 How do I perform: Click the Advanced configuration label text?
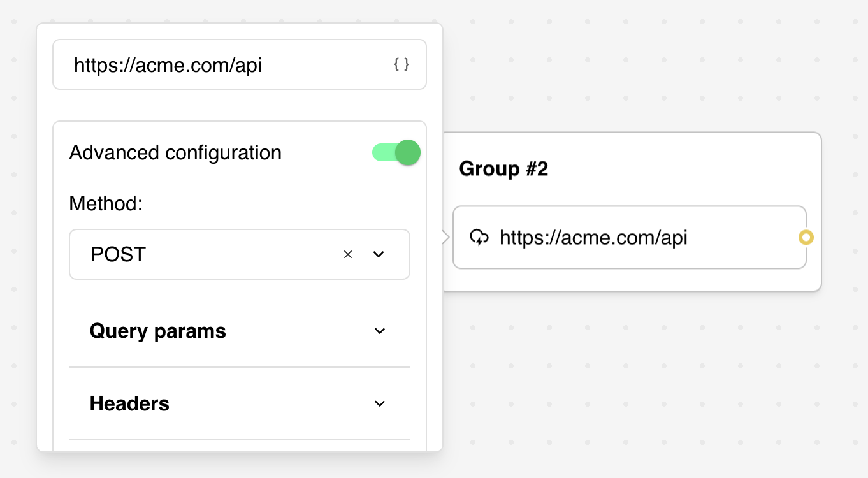point(175,152)
